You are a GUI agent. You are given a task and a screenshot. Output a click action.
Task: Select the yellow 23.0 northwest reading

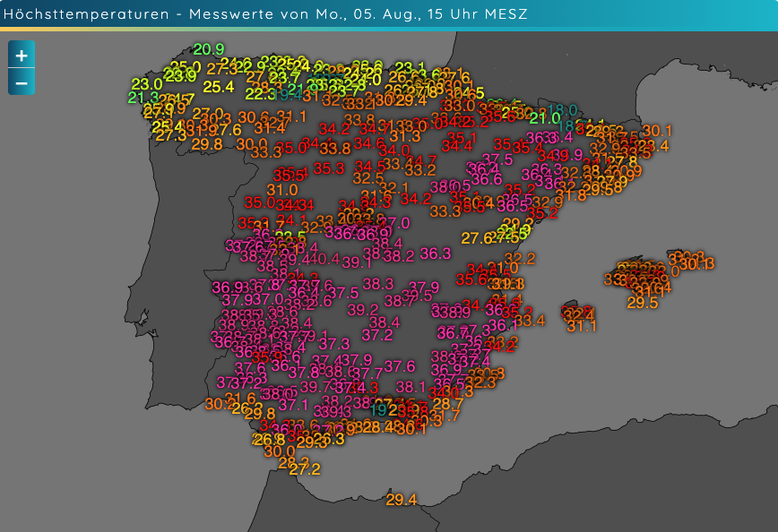(146, 84)
